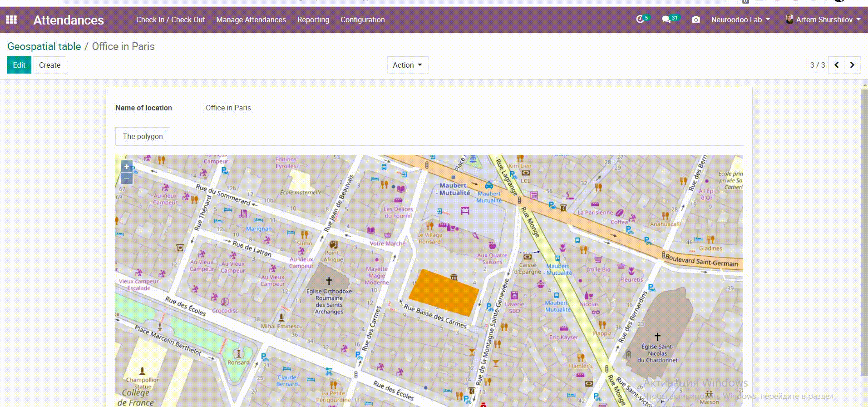Open the conversations icon with badge 31
868x407 pixels.
pos(666,20)
